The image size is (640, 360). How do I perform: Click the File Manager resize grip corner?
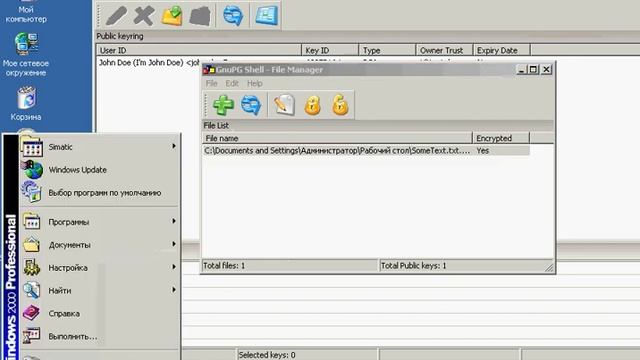point(549,267)
